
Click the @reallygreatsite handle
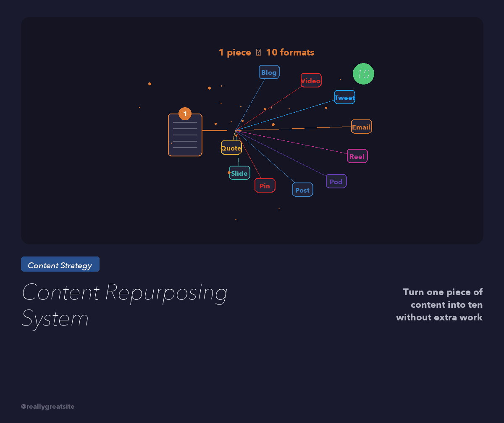(47, 407)
